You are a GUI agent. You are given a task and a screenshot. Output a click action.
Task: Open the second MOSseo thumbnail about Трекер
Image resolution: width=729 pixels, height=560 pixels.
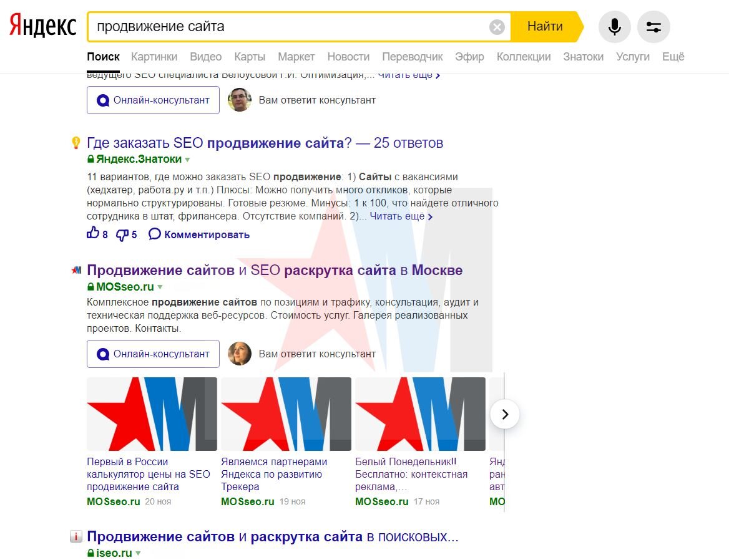coord(286,413)
